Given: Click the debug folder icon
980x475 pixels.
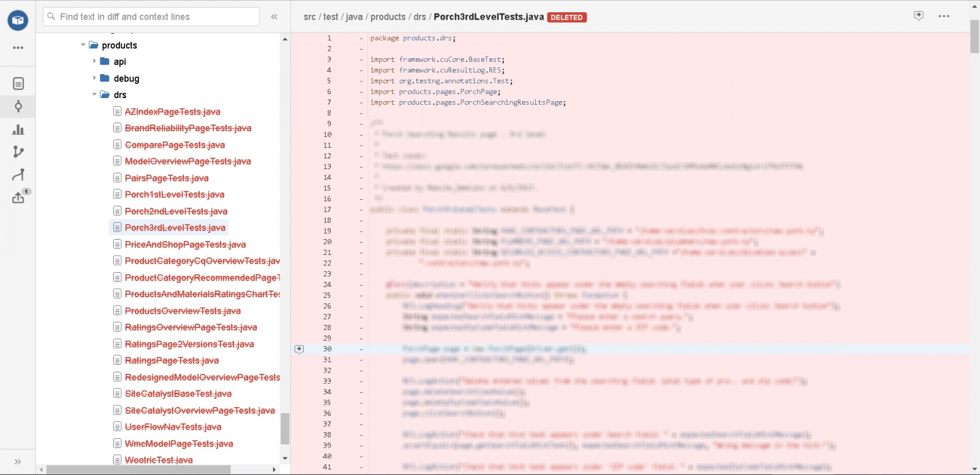Looking at the screenshot, I should tap(105, 78).
